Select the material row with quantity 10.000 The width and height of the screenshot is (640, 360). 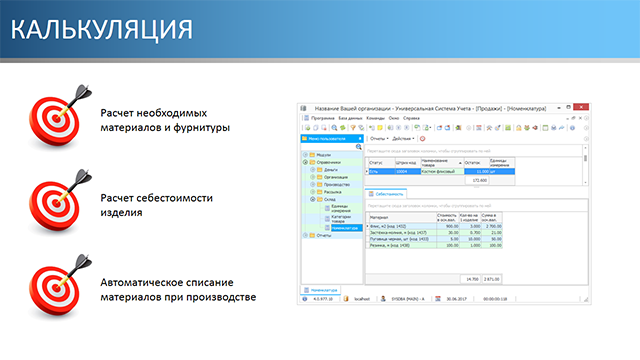(x=435, y=239)
